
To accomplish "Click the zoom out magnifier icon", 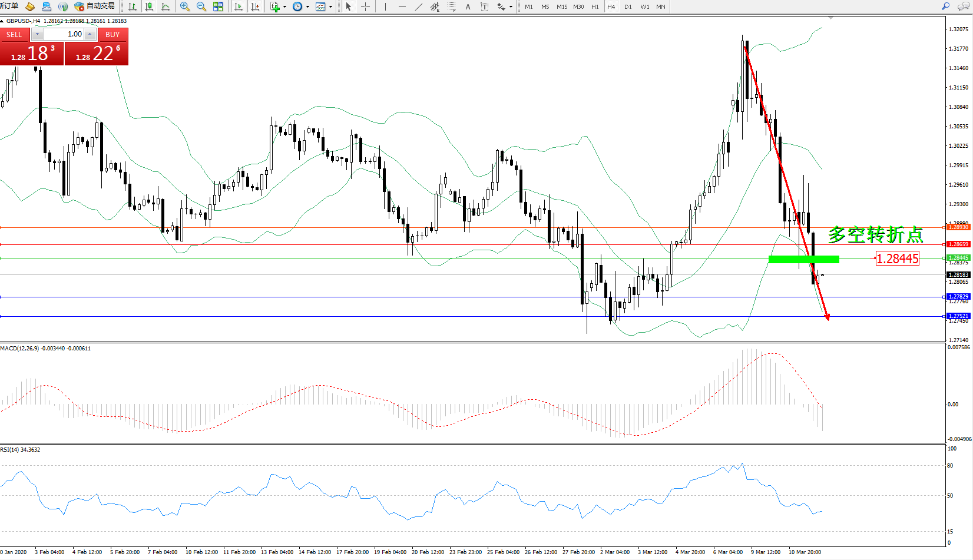I will click(201, 6).
